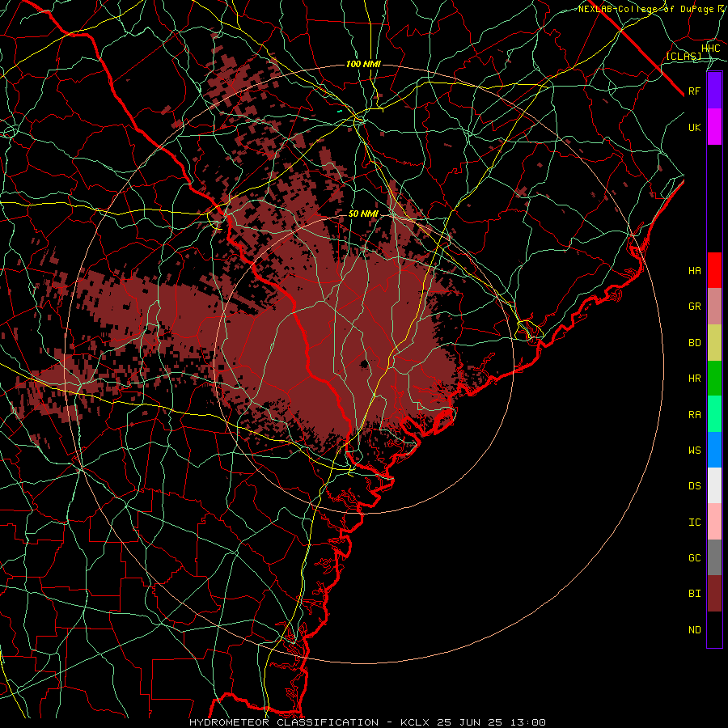Click the BD legend label

[x=695, y=343]
